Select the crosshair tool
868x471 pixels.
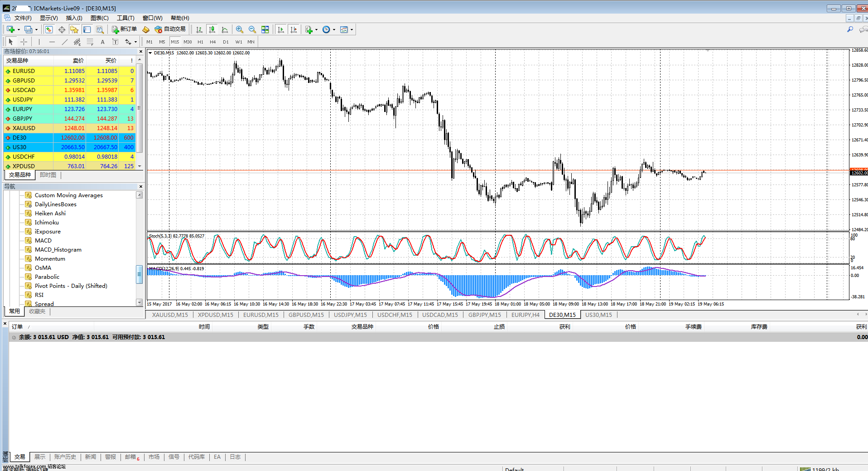[x=24, y=42]
